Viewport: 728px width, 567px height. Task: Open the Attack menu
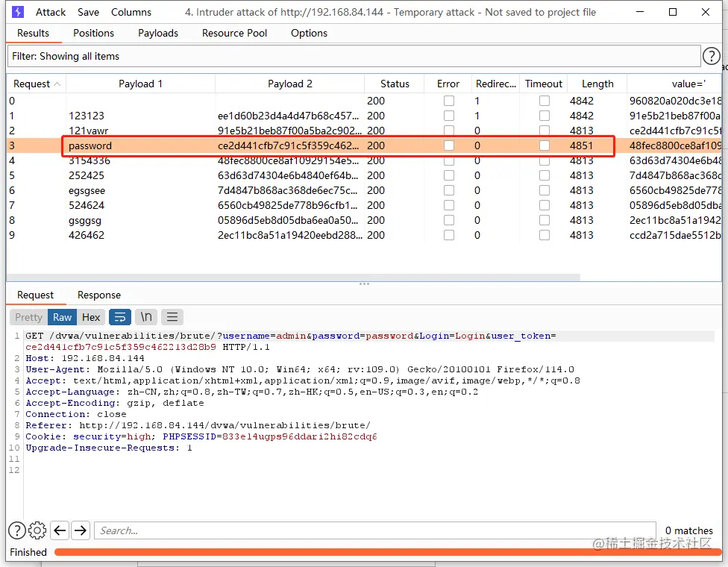51,12
